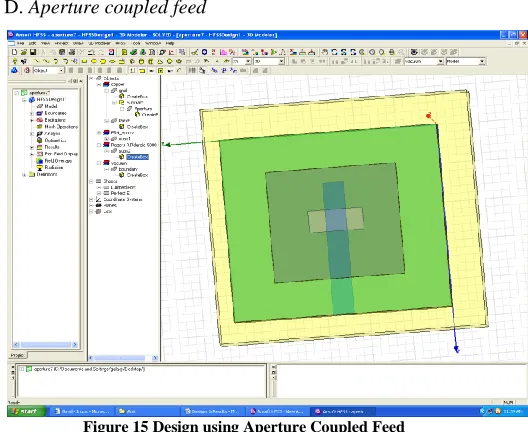Image resolution: width=528 pixels, height=432 pixels.
Task: Open the Window menu
Action: tap(153, 43)
